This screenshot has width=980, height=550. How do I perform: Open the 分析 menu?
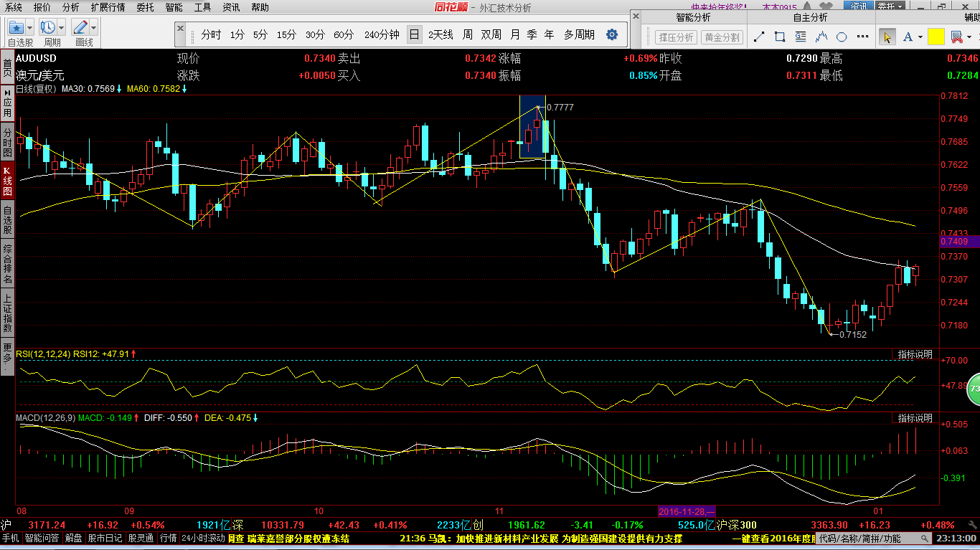70,7
